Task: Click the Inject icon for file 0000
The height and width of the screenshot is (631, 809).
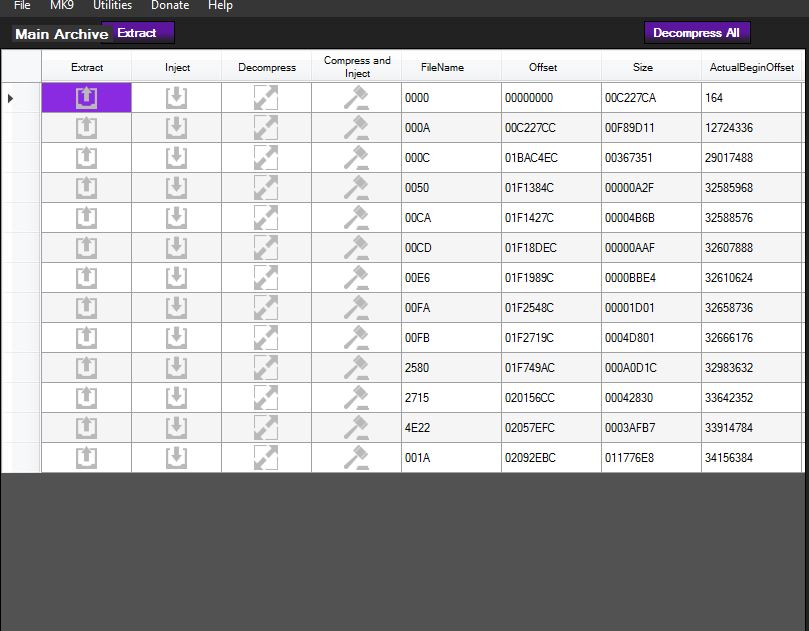Action: tap(176, 98)
